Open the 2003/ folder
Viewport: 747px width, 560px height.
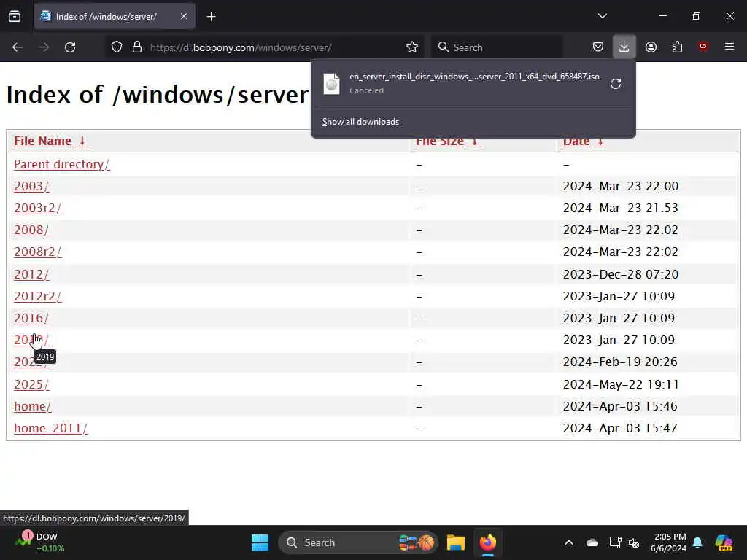coord(31,186)
